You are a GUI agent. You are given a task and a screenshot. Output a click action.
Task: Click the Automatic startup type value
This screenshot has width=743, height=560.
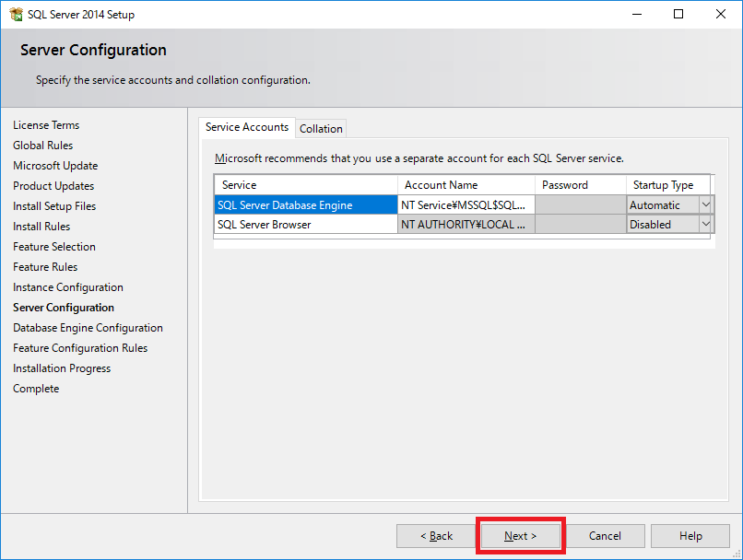pyautogui.click(x=655, y=205)
